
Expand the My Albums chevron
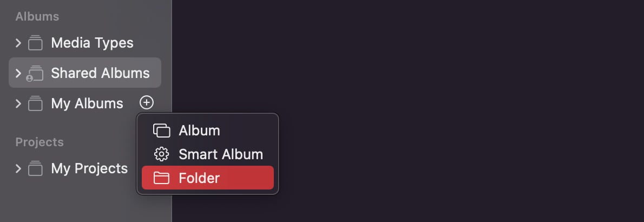(x=18, y=103)
